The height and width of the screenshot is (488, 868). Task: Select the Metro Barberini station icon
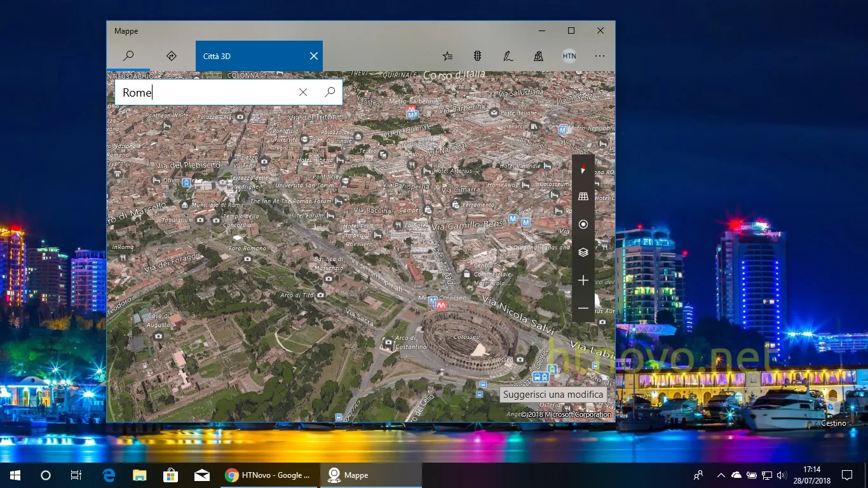click(x=412, y=112)
